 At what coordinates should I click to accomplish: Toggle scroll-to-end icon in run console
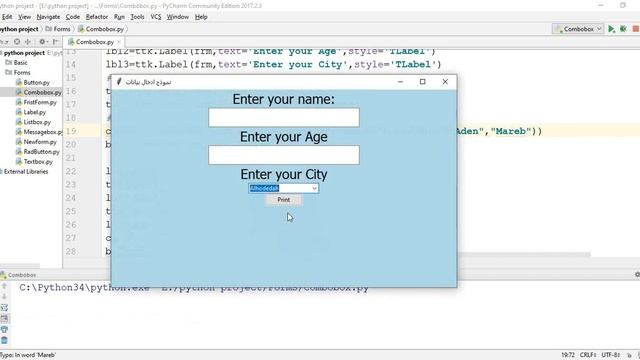pyautogui.click(x=4, y=318)
